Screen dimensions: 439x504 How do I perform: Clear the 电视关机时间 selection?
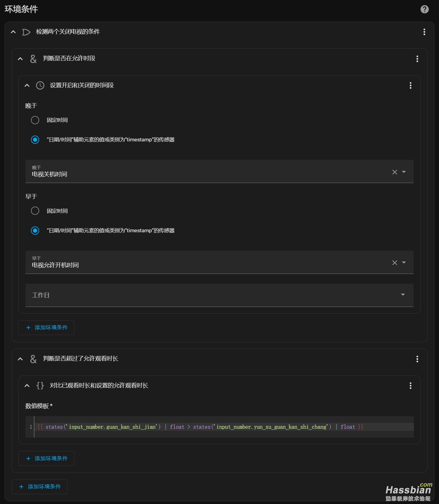point(395,172)
